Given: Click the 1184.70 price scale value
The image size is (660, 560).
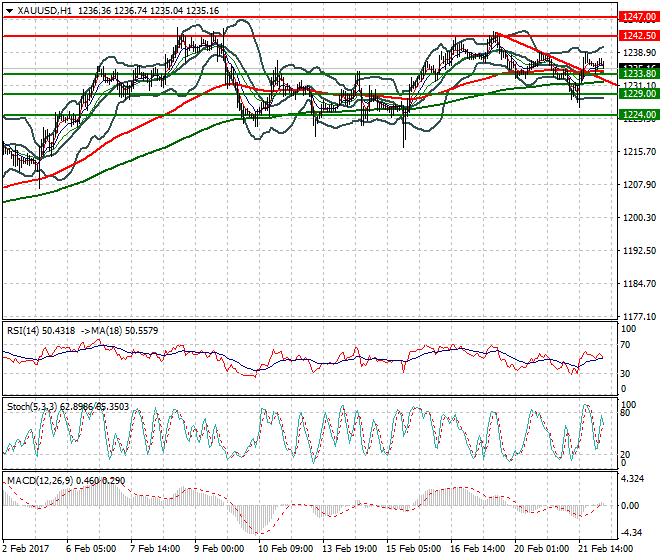Looking at the screenshot, I should point(639,284).
